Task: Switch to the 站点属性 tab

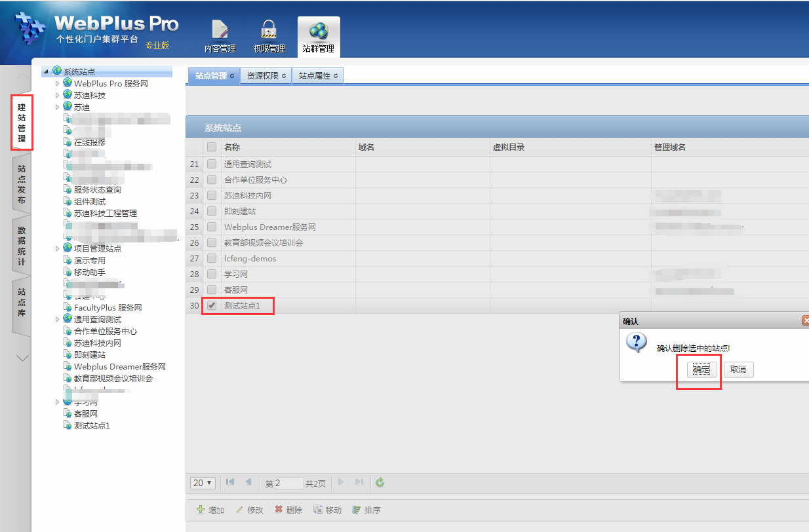Action: coord(317,76)
